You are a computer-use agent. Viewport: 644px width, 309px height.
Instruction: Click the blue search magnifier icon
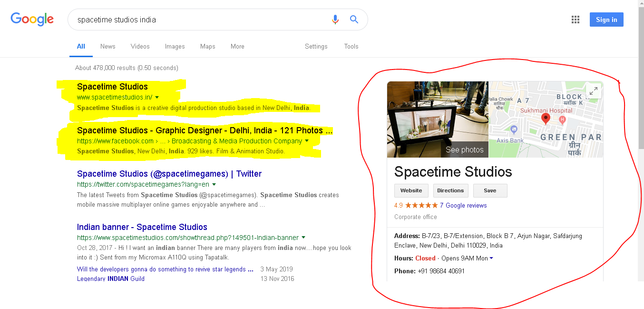pyautogui.click(x=354, y=20)
